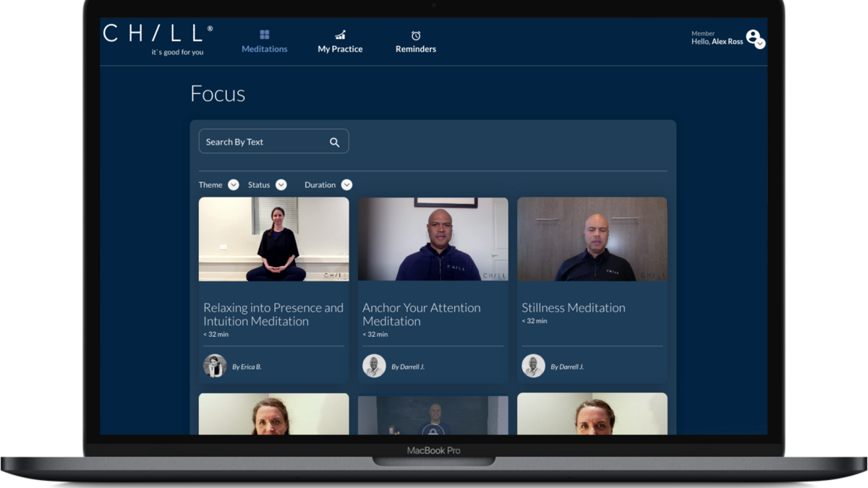868x488 pixels.
Task: Expand the account menu chevron
Action: [760, 45]
